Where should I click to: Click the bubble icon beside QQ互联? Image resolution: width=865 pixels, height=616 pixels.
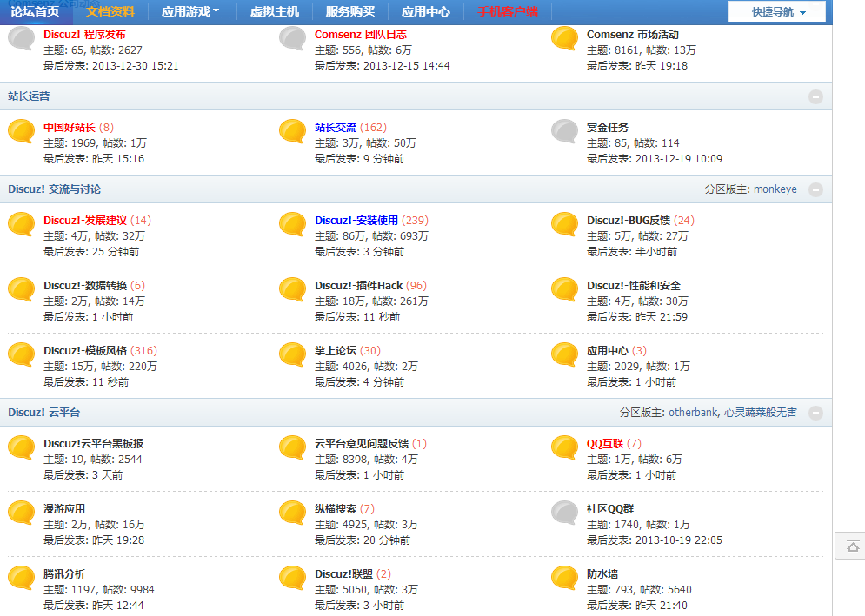(564, 448)
